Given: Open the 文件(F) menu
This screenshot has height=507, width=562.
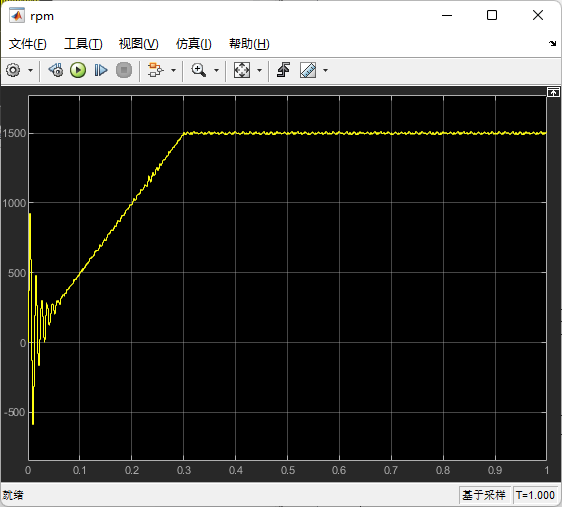Looking at the screenshot, I should pyautogui.click(x=28, y=44).
